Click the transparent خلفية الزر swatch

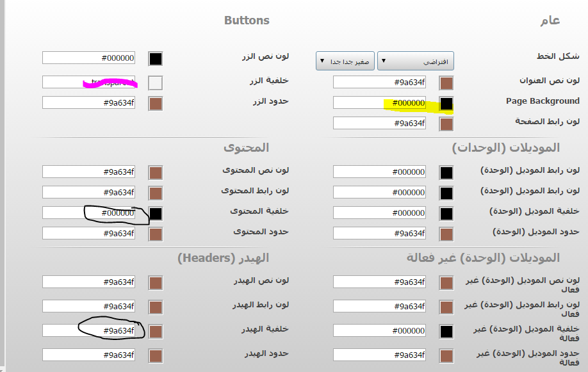(x=155, y=83)
